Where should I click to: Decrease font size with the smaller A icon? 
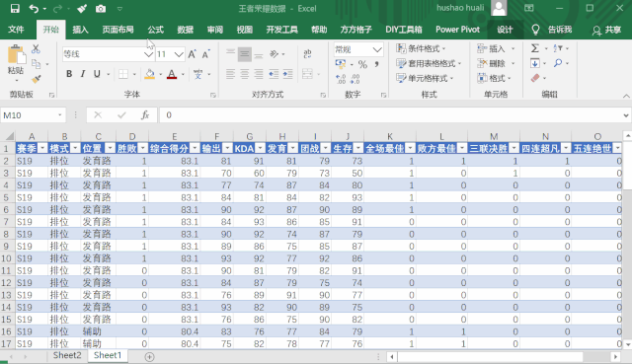click(x=206, y=54)
